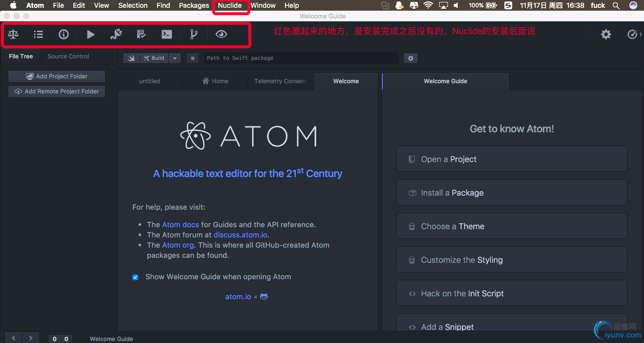
Task: Open the Packages menu
Action: (194, 5)
